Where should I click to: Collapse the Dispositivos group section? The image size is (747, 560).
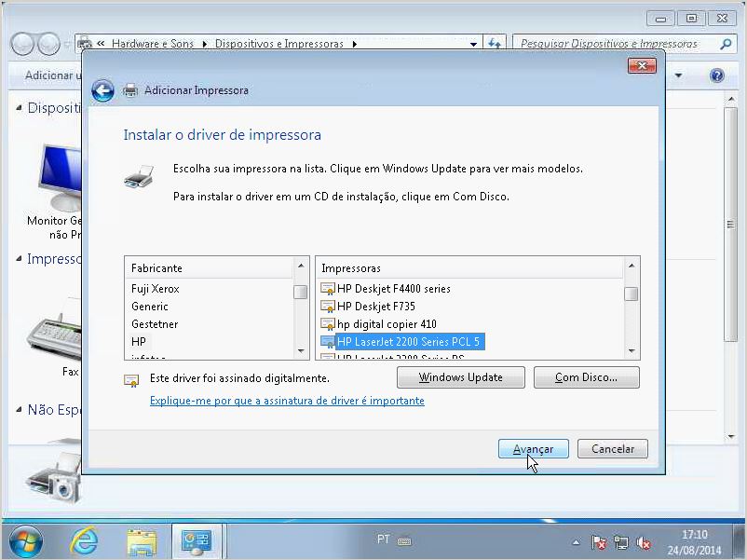click(x=20, y=107)
